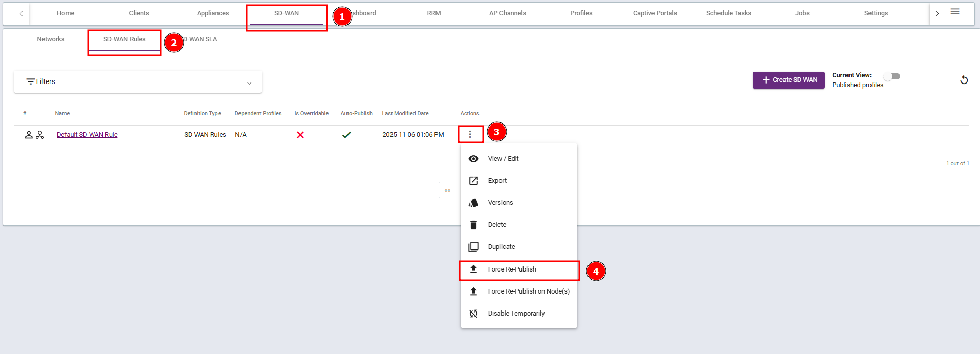Click the N/A dependent profiles cell
This screenshot has width=980, height=354.
pos(241,135)
